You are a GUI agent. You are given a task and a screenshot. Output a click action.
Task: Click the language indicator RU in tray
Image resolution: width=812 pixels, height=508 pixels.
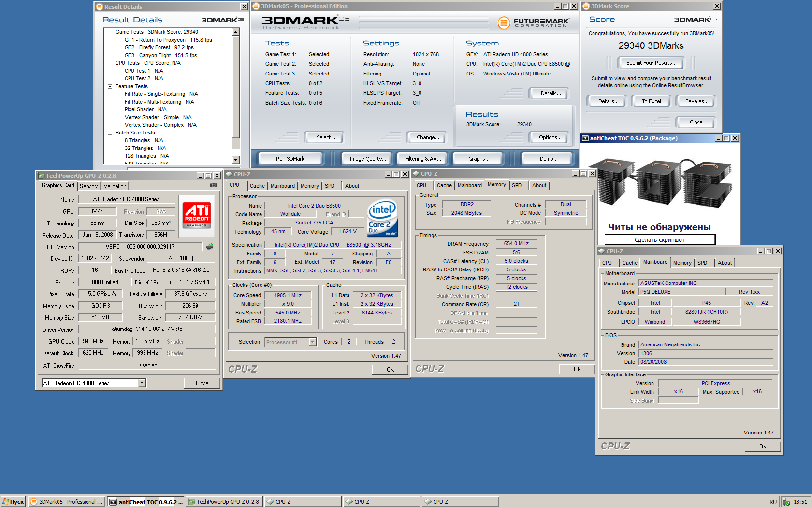[773, 502]
